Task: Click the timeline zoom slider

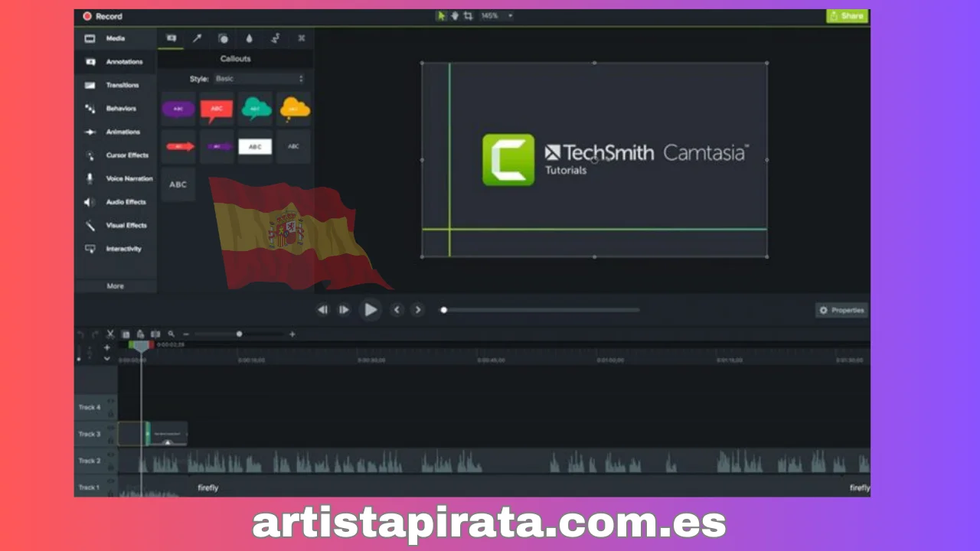Action: [x=239, y=334]
